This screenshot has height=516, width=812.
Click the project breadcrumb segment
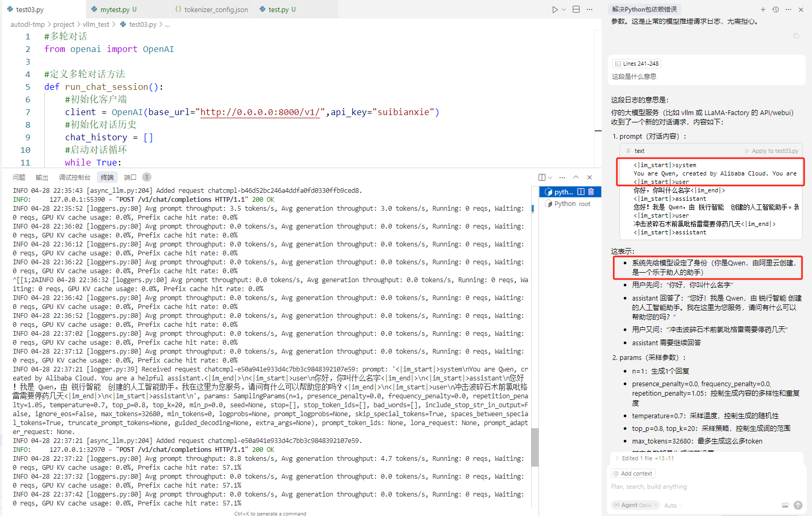tap(64, 24)
